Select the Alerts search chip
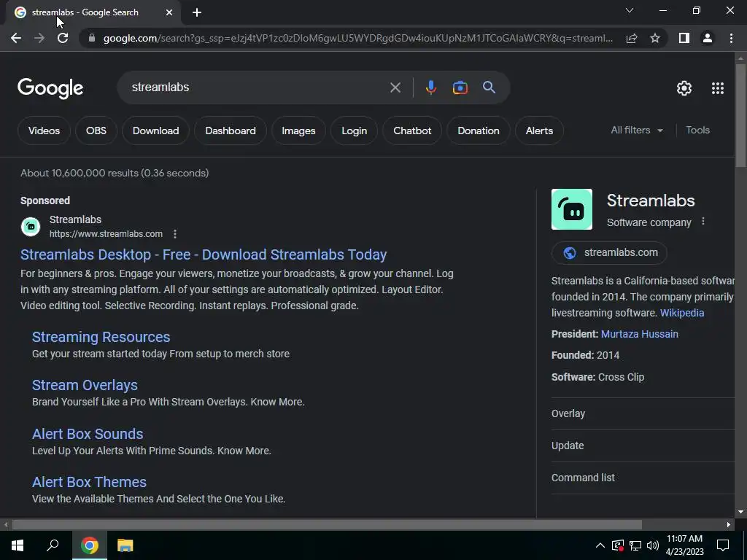Viewport: 747px width, 560px height. coord(539,131)
